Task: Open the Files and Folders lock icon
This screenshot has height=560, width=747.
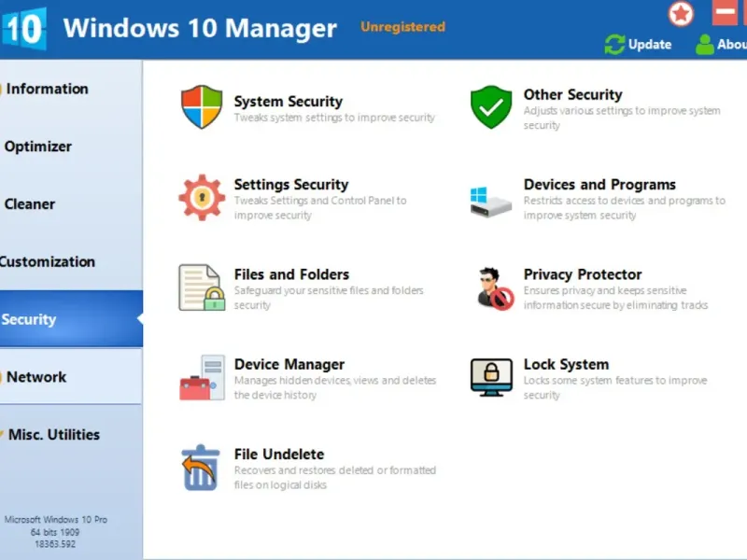Action: [202, 287]
